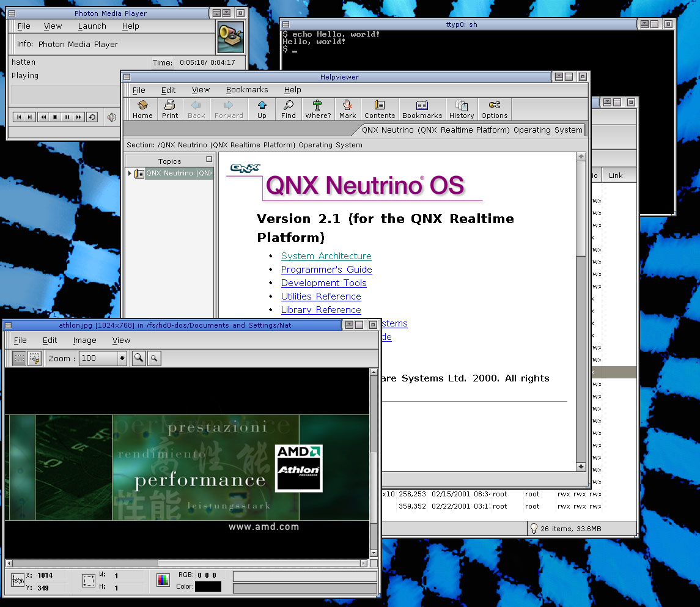Open View menu in the athlon.jpg viewer

pyautogui.click(x=122, y=340)
